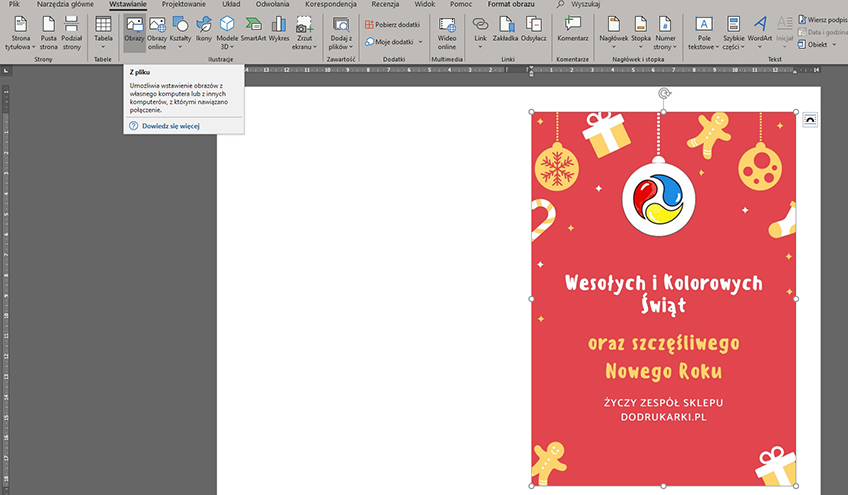
Task: Switch to the Korespondencja tab
Action: coord(330,4)
